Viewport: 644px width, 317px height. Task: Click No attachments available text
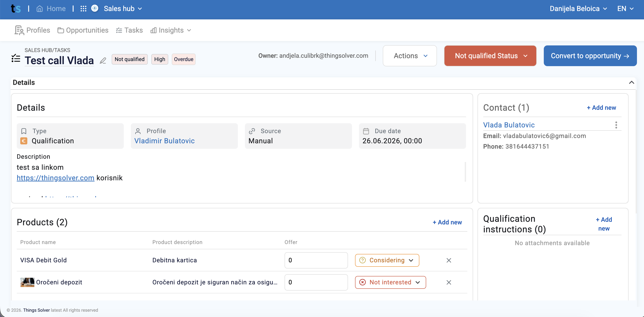[552, 243]
